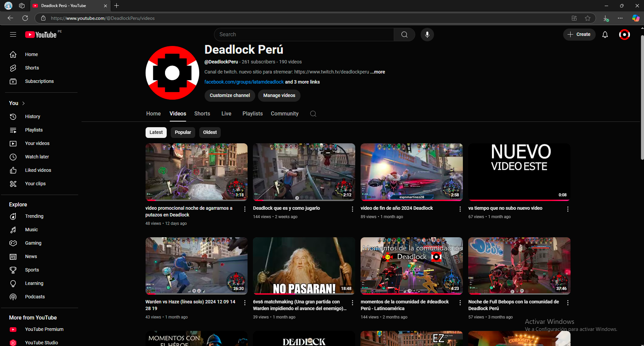Open the 'and 3 more links' list

pyautogui.click(x=302, y=82)
